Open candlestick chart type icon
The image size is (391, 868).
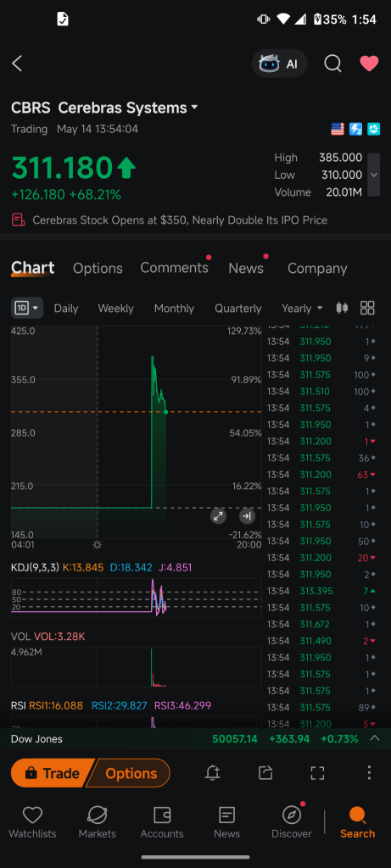click(x=343, y=308)
